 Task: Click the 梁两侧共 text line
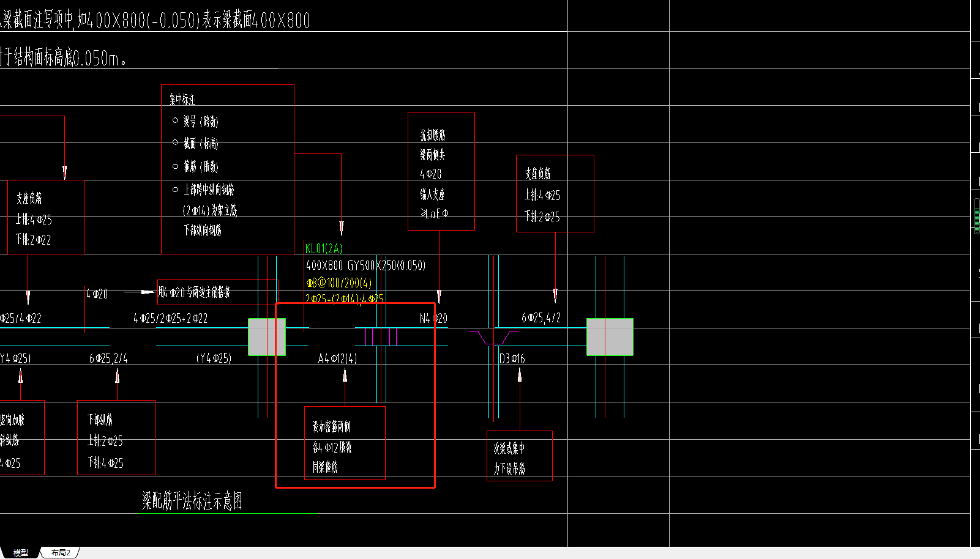click(x=433, y=155)
